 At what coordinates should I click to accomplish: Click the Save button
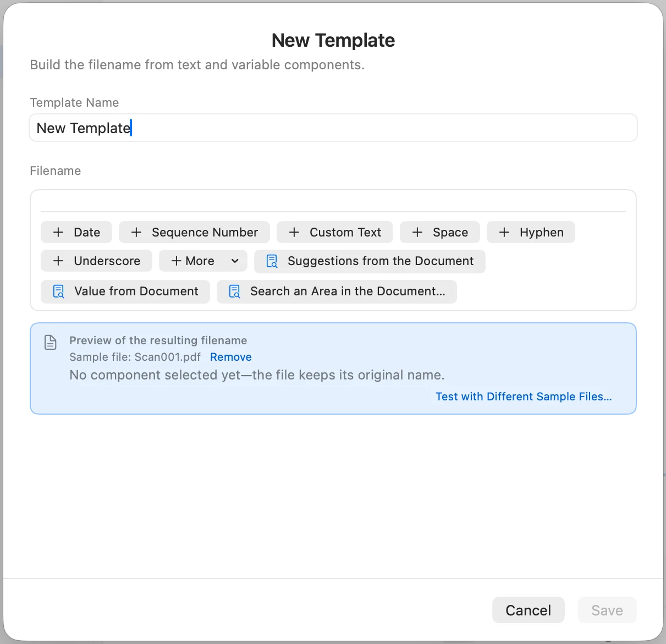click(607, 610)
